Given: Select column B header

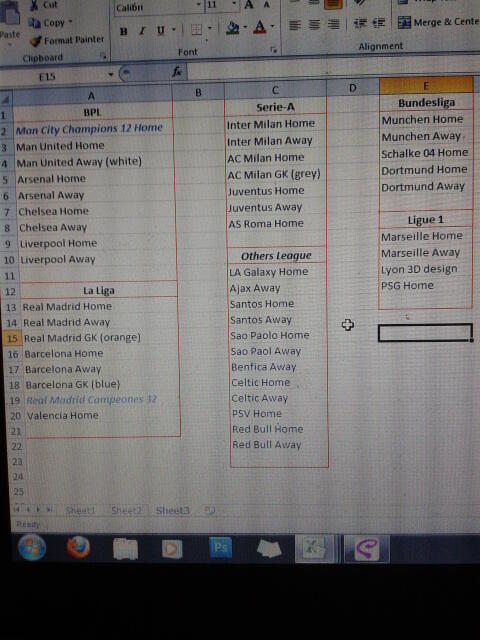Looking at the screenshot, I should (x=198, y=92).
